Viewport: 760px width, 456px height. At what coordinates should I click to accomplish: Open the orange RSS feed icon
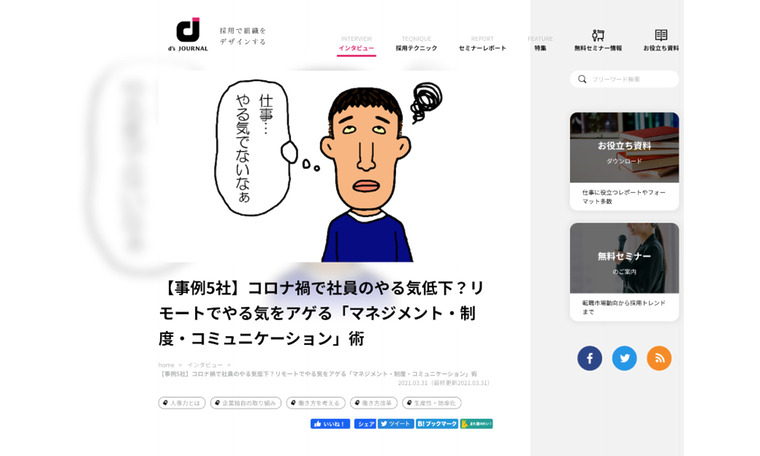pos(659,358)
